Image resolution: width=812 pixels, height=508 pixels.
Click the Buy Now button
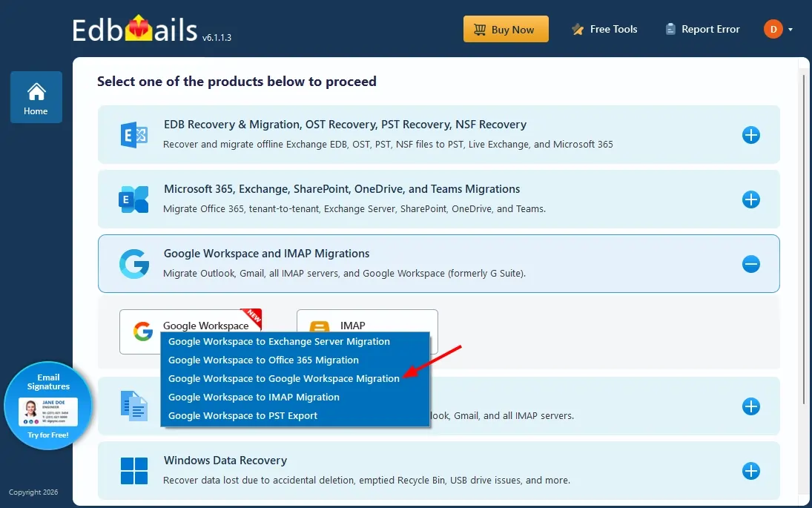[506, 29]
